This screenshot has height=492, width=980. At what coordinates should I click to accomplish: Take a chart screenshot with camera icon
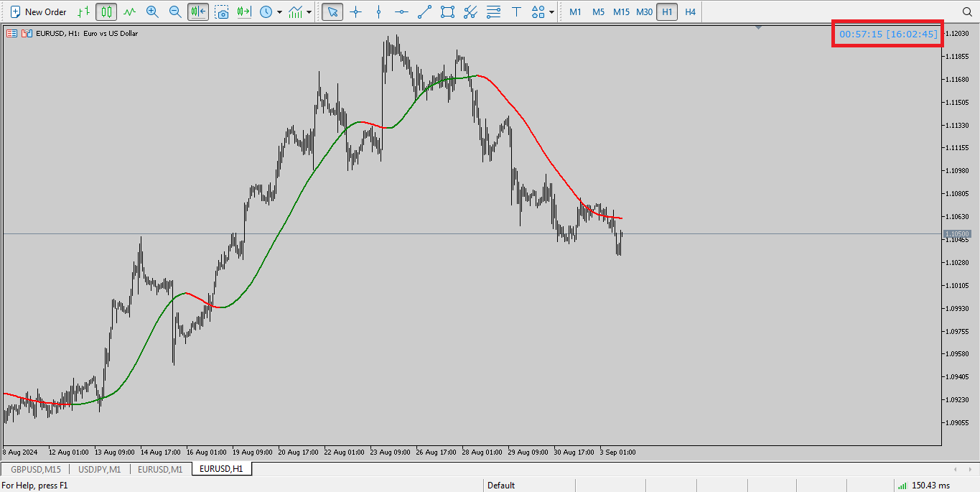222,11
